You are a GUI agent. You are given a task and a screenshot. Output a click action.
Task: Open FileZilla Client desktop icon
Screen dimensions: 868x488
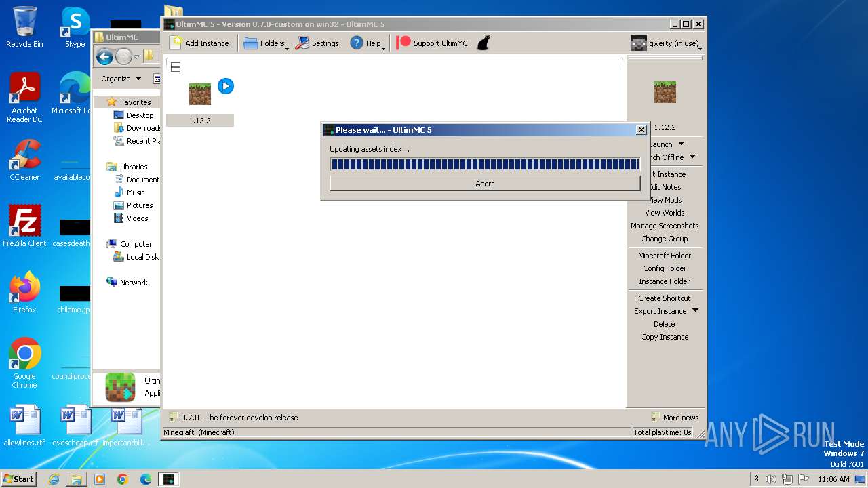tap(24, 226)
